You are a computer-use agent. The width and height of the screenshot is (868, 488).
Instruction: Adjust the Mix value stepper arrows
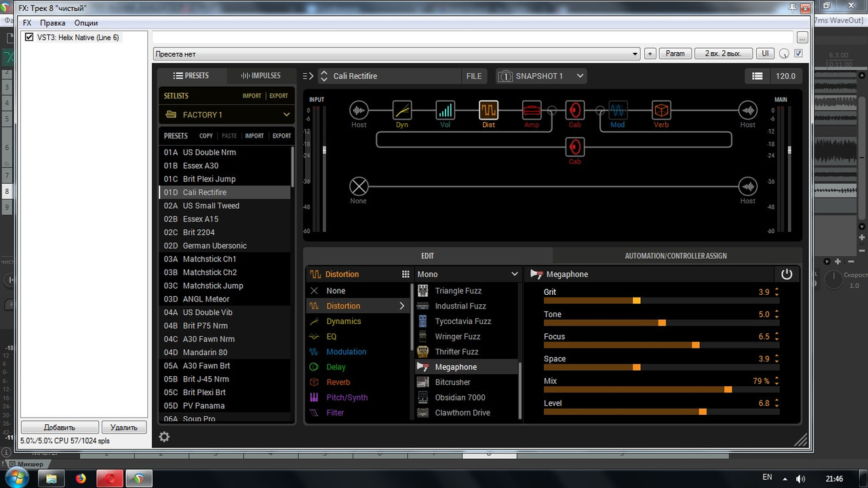click(776, 381)
